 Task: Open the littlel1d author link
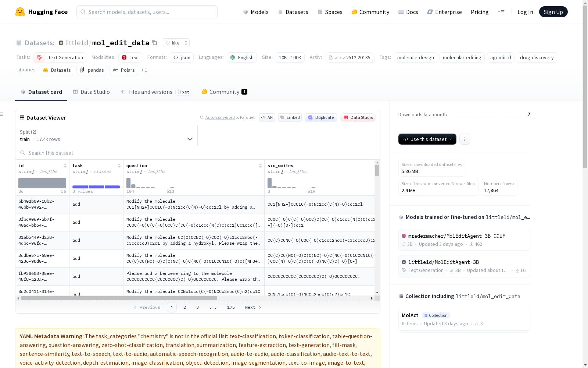pos(76,43)
